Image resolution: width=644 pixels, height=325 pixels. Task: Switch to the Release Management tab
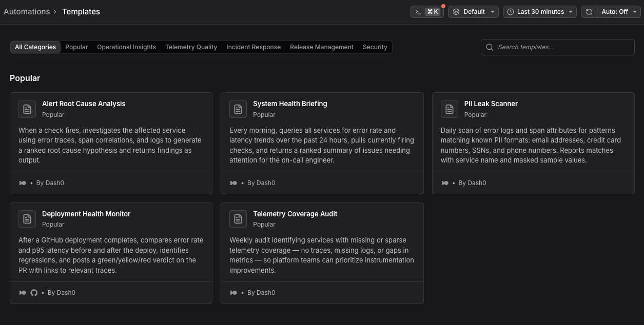pyautogui.click(x=322, y=47)
